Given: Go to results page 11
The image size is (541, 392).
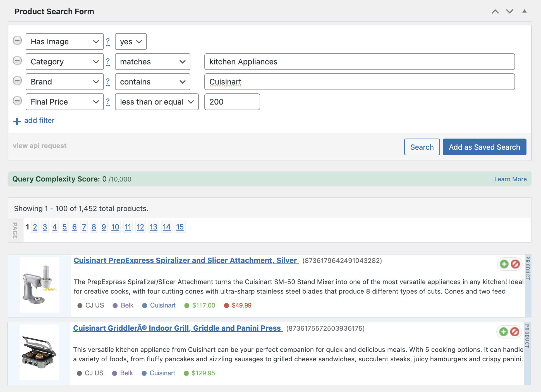Looking at the screenshot, I should (128, 227).
